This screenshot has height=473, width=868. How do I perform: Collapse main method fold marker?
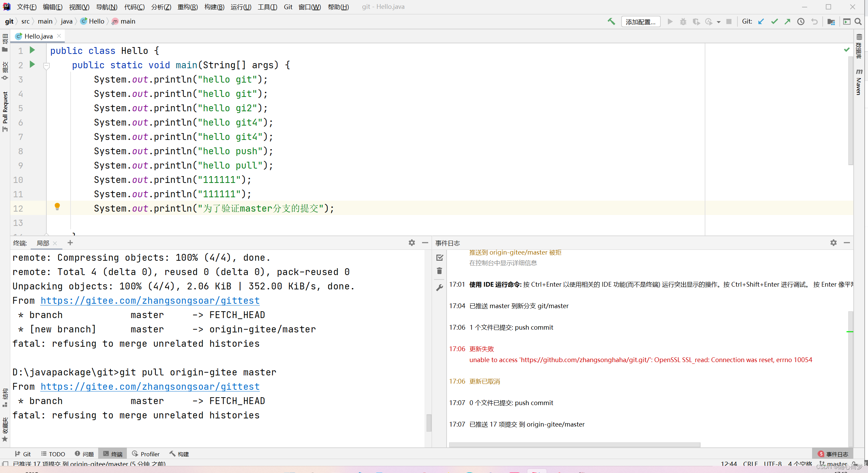(47, 66)
